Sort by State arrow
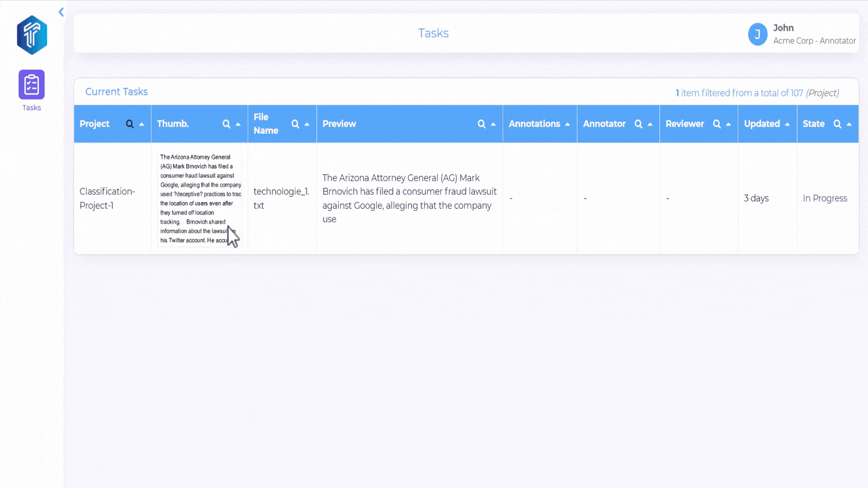The width and height of the screenshot is (868, 488). click(x=849, y=124)
